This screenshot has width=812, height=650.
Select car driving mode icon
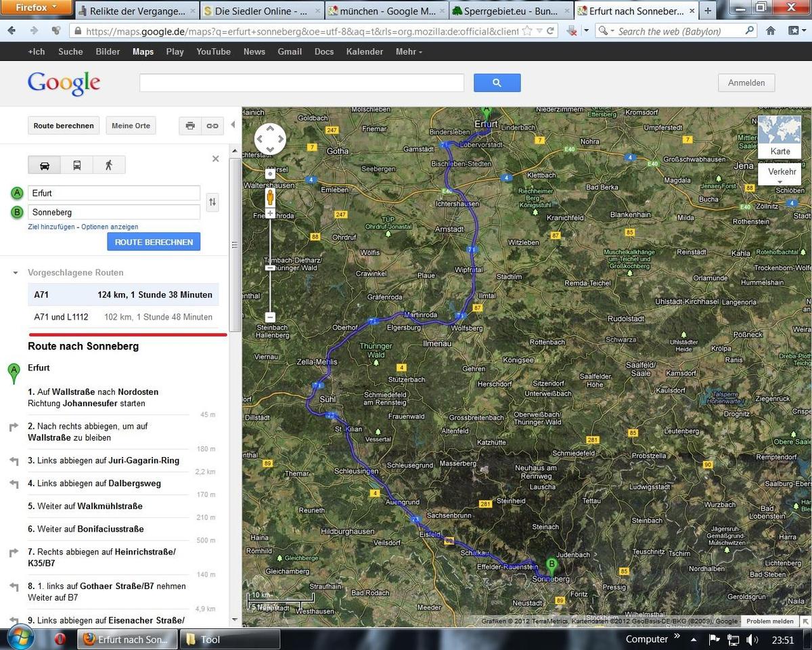click(44, 165)
